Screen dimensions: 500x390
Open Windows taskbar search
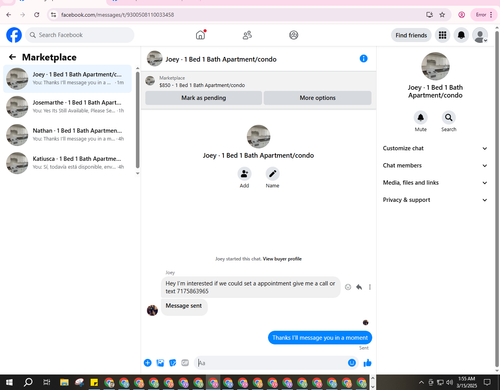point(28,382)
